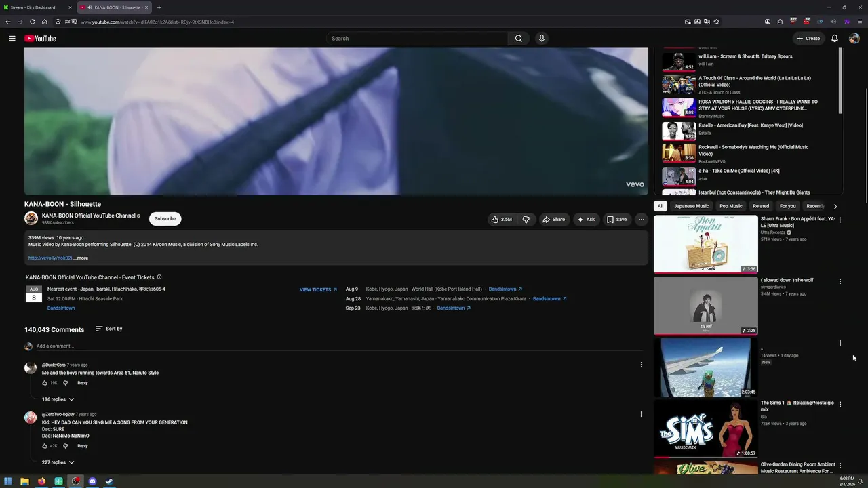Open menu for The Sims 1 mix
868x488 pixels.
[840, 404]
